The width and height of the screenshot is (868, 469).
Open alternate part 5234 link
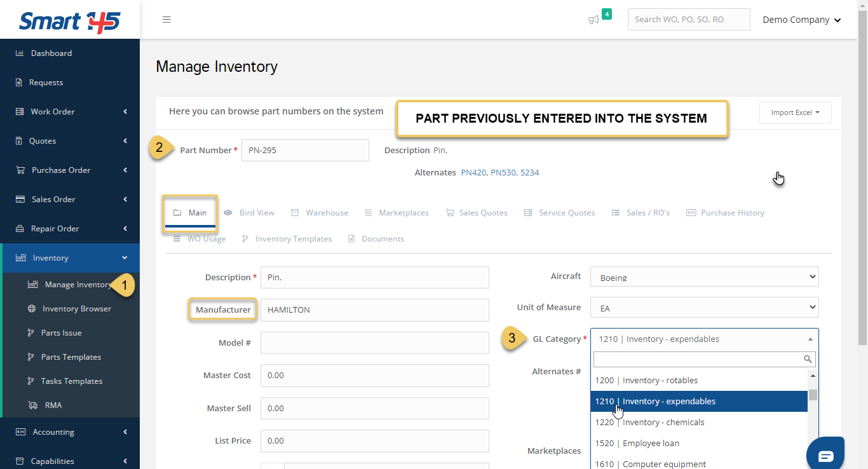coord(530,173)
